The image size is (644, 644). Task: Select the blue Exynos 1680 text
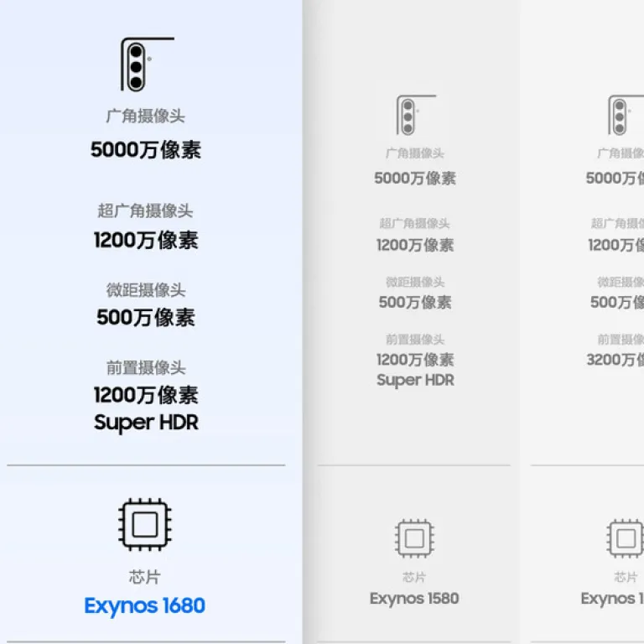coord(144,605)
